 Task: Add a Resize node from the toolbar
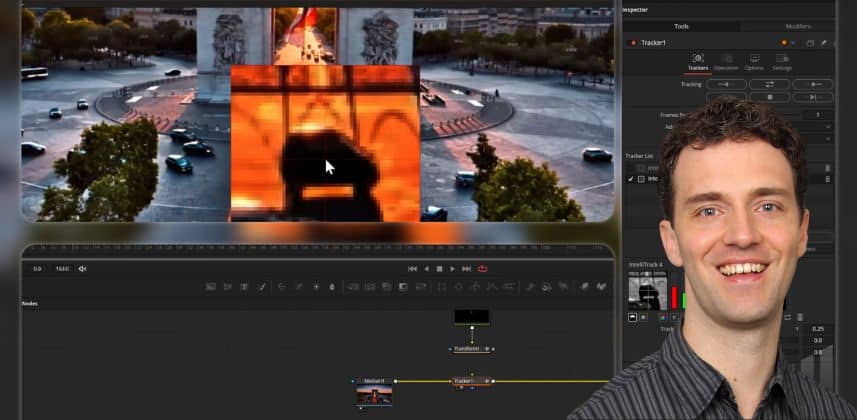pos(403,286)
